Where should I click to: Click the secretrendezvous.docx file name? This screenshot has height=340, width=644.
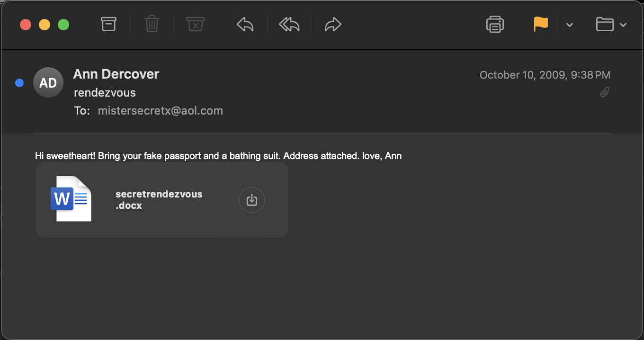pyautogui.click(x=159, y=200)
